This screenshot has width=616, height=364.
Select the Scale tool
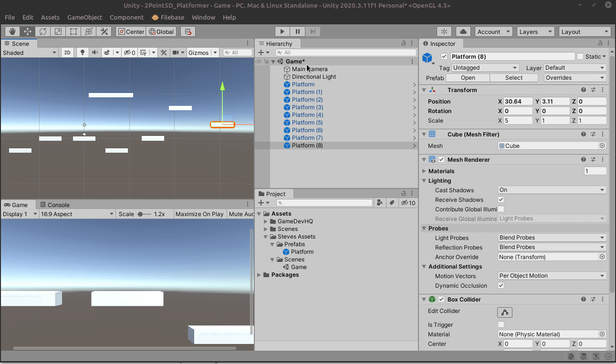click(x=58, y=31)
